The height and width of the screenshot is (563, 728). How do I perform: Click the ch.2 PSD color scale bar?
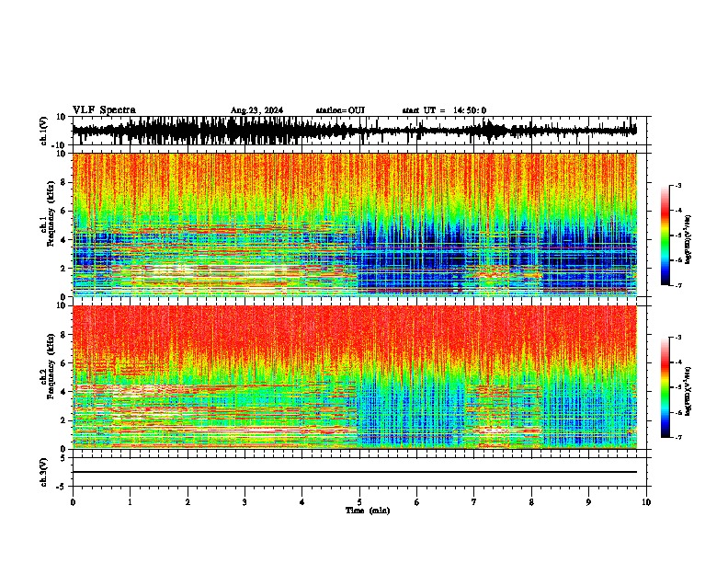[x=665, y=387]
